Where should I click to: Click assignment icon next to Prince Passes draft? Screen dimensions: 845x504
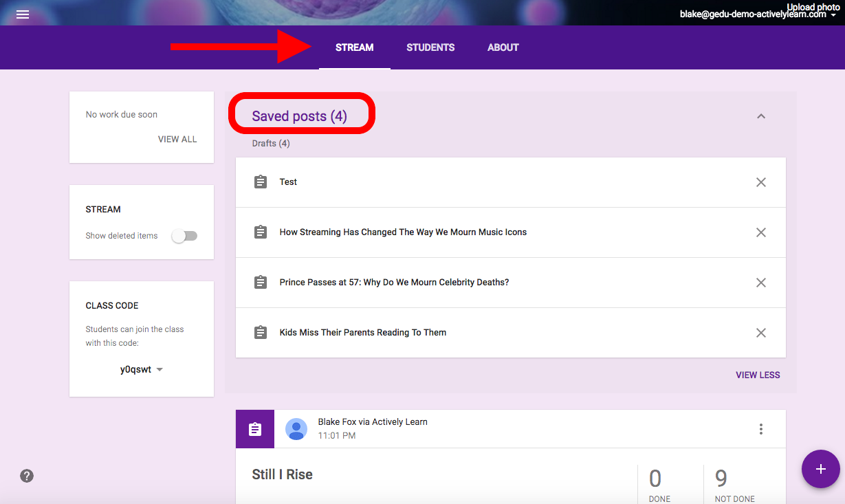tap(261, 283)
